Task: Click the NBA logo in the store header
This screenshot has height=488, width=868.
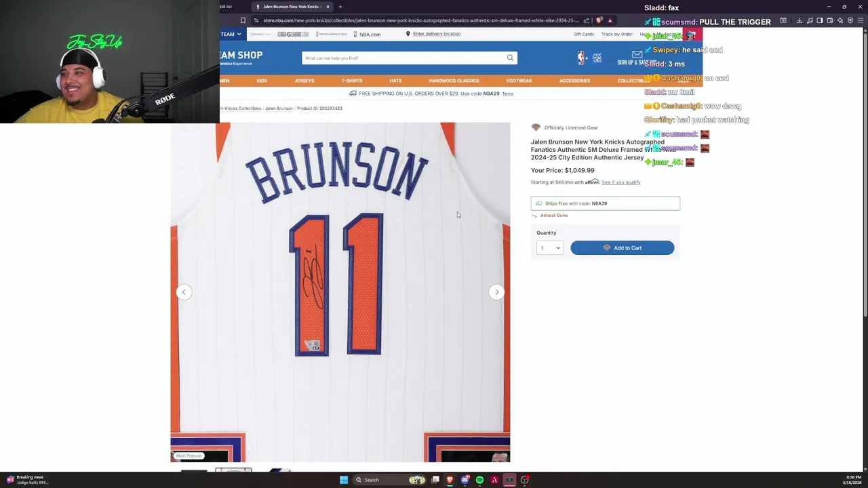Action: pyautogui.click(x=581, y=58)
